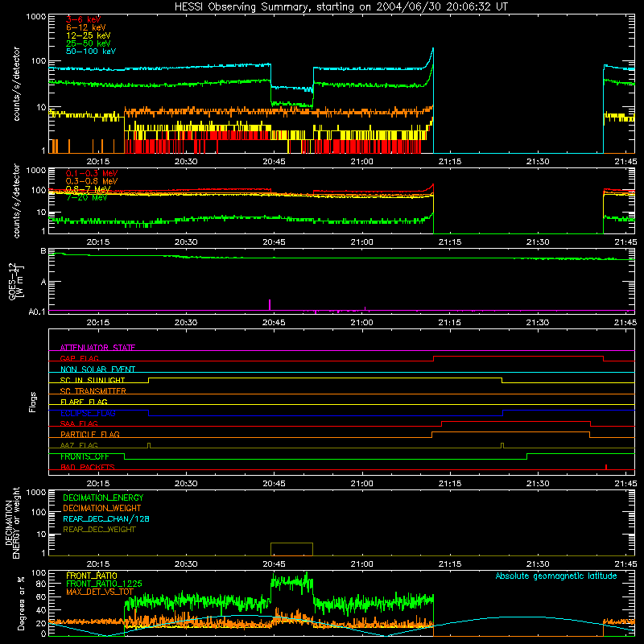Click the magenta GOES spike near 20:45

click(x=270, y=305)
